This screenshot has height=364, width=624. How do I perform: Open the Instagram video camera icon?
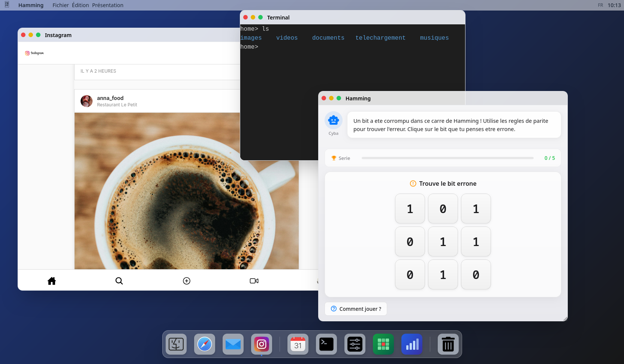tap(254, 281)
